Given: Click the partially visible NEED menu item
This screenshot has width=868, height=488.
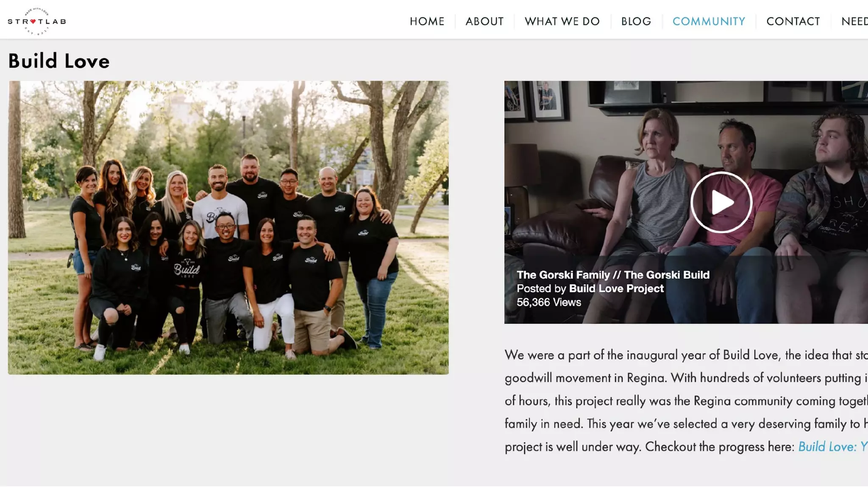Looking at the screenshot, I should pos(854,21).
